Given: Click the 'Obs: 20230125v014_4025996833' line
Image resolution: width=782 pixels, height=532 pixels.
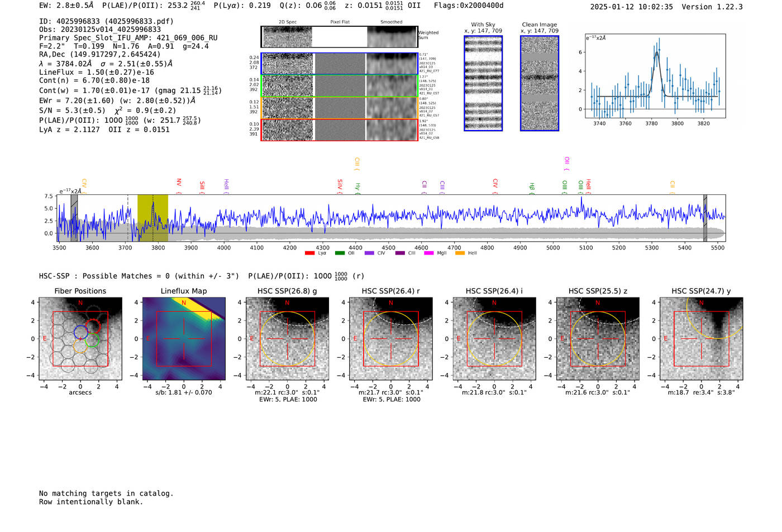Looking at the screenshot, I should click(x=100, y=29).
